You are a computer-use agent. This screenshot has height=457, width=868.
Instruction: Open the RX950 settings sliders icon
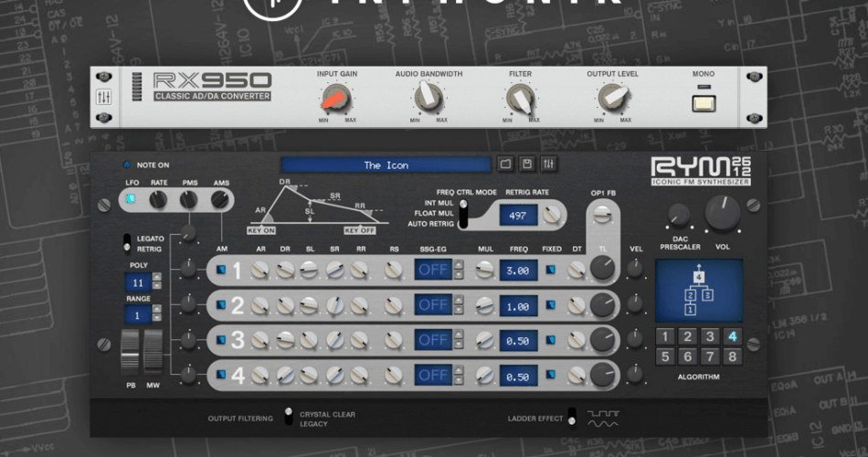tap(103, 96)
